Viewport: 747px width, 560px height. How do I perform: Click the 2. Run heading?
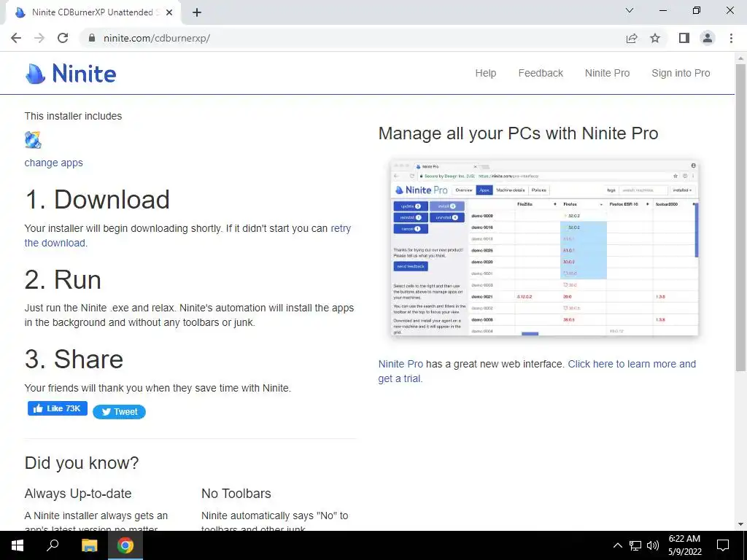coord(63,279)
